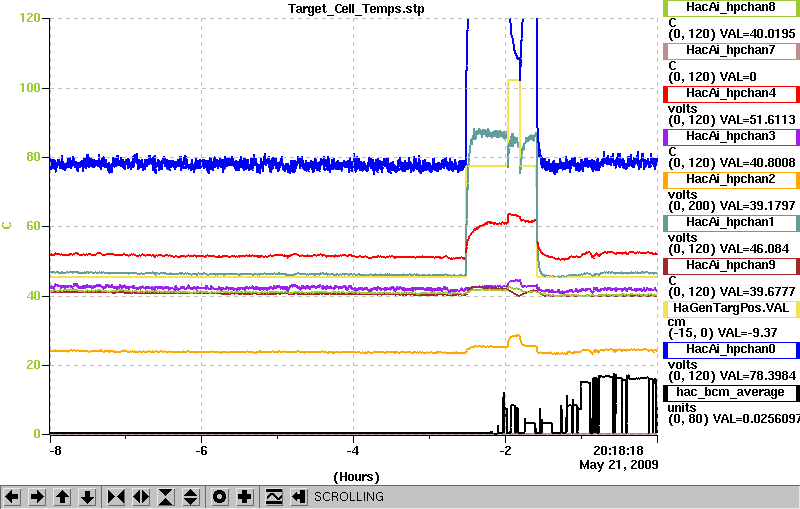Select the HacAi_hpchan0 legend entry
800x509 pixels.
731,349
